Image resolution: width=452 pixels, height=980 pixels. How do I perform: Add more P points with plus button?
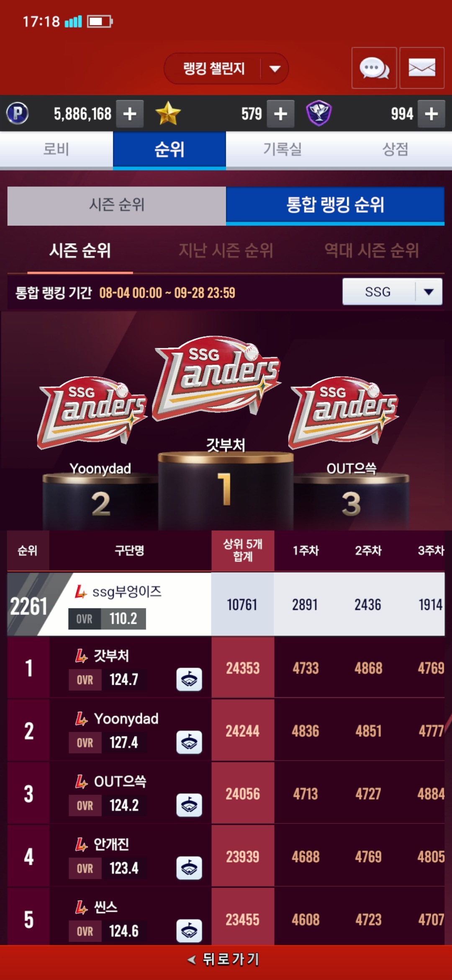click(130, 113)
